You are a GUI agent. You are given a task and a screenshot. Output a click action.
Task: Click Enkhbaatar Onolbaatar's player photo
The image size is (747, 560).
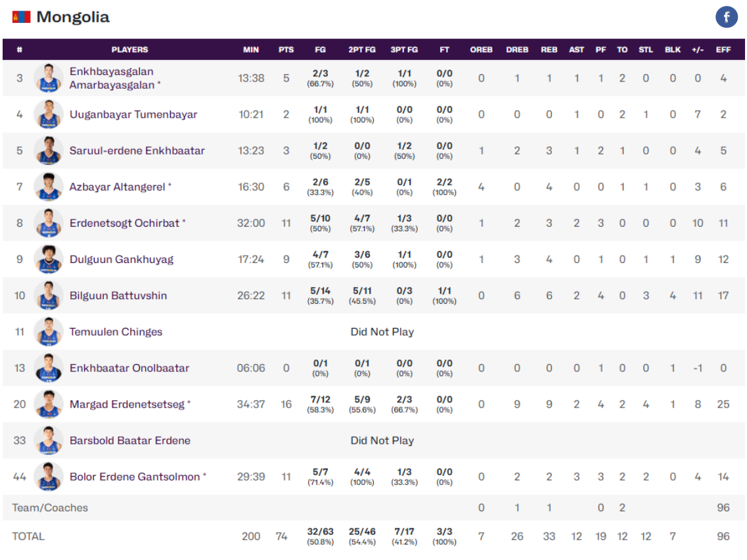[x=49, y=368]
